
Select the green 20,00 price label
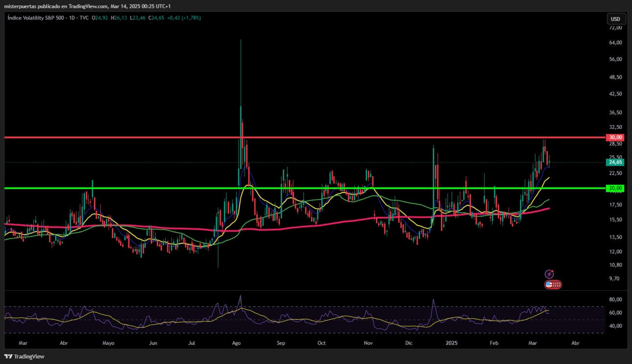pyautogui.click(x=615, y=188)
